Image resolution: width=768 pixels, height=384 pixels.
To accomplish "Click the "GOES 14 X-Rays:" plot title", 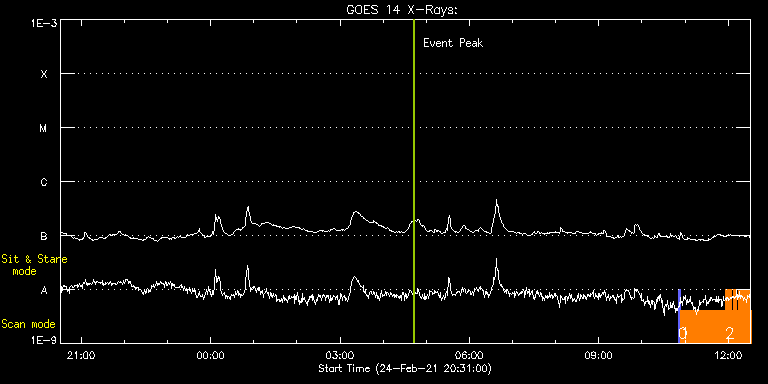I will point(402,10).
